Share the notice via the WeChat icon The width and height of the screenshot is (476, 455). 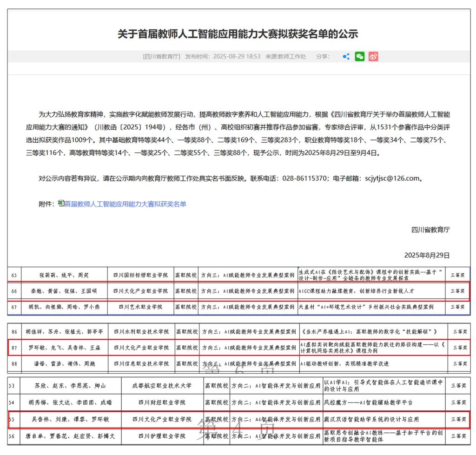(360, 57)
